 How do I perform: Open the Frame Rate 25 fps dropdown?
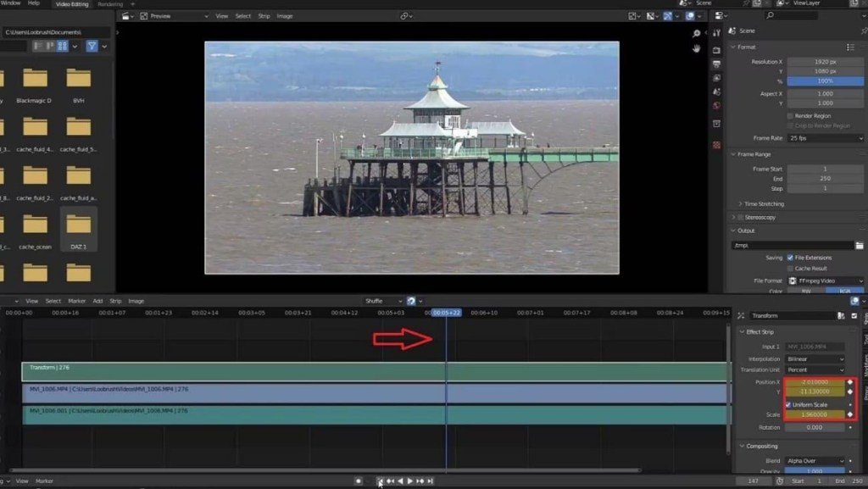(x=826, y=138)
